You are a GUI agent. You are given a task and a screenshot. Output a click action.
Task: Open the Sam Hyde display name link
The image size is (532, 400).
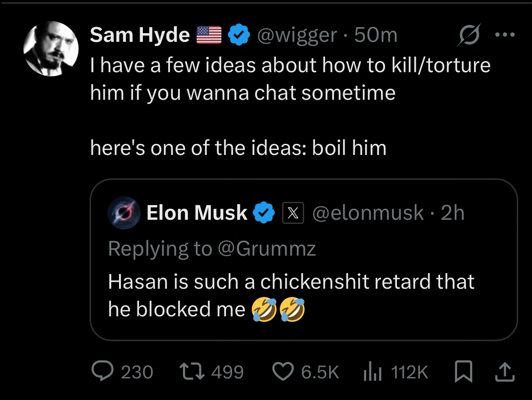click(140, 34)
